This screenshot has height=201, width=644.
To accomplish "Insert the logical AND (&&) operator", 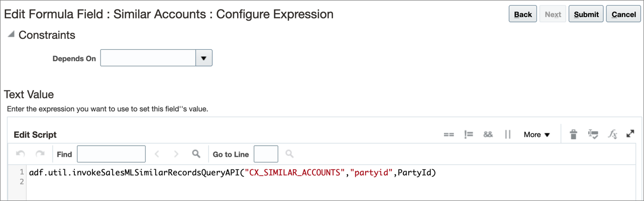I will click(x=488, y=135).
